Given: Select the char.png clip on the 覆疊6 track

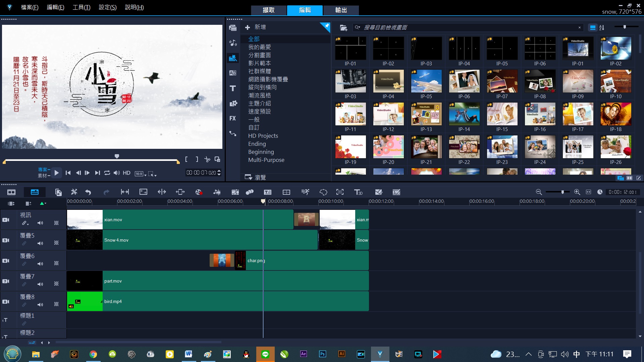Looking at the screenshot, I should (302, 260).
